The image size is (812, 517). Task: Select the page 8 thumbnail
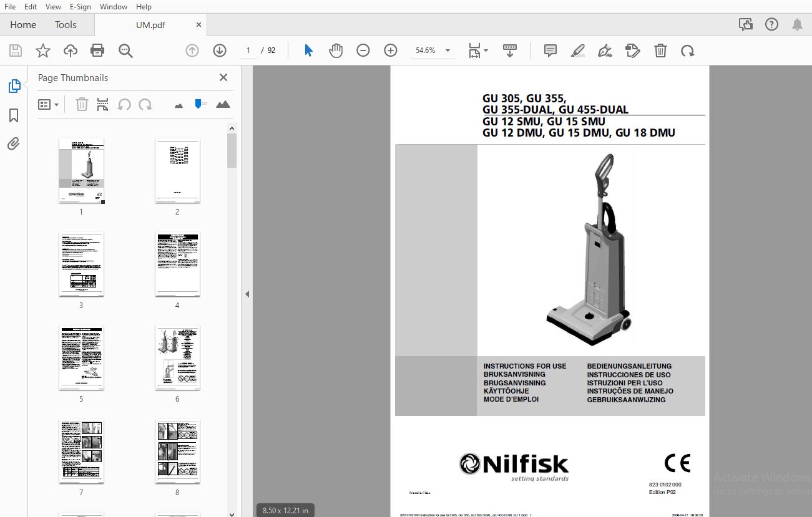point(177,452)
